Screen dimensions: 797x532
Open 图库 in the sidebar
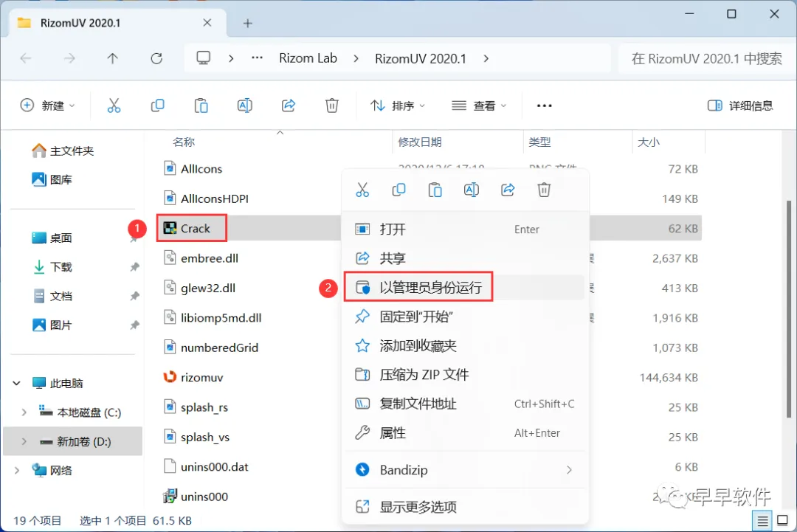click(52, 179)
